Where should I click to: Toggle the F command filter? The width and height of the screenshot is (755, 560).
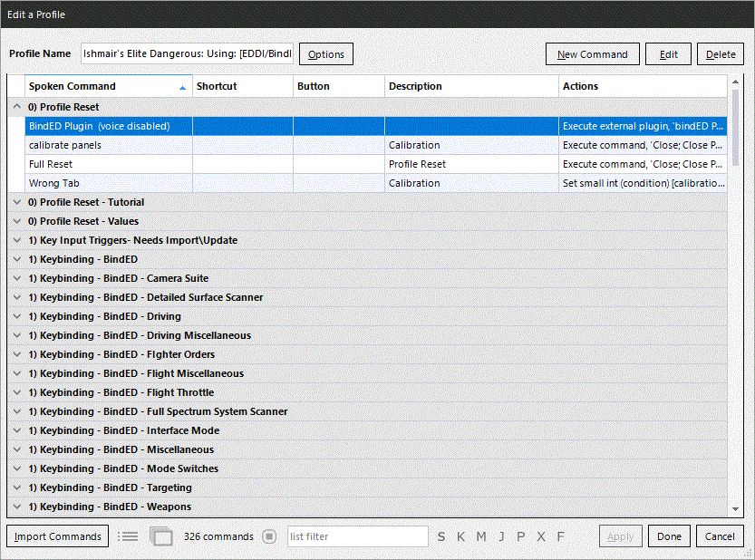(x=560, y=536)
